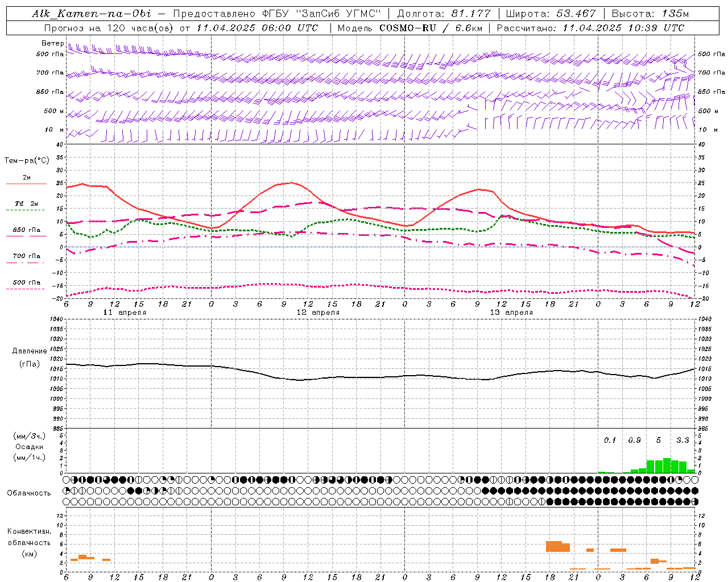Click the red solid line sample under '2м'
Screen dimensions: 728x582
pos(26,184)
